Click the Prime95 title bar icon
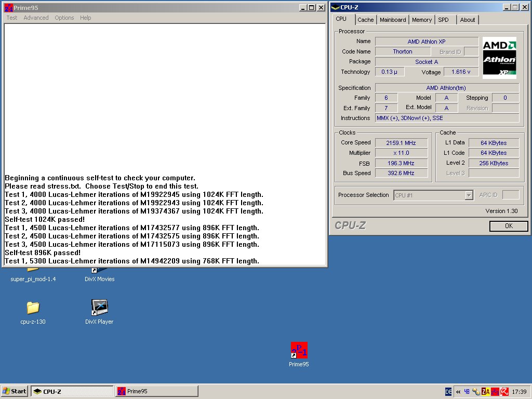Screen dimensions: 532x399 click(8, 7)
